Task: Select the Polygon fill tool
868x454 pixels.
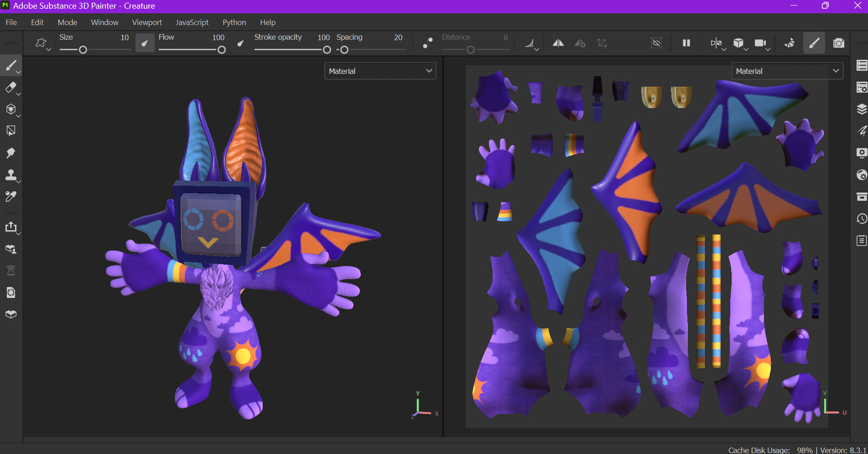Action: pos(11,131)
